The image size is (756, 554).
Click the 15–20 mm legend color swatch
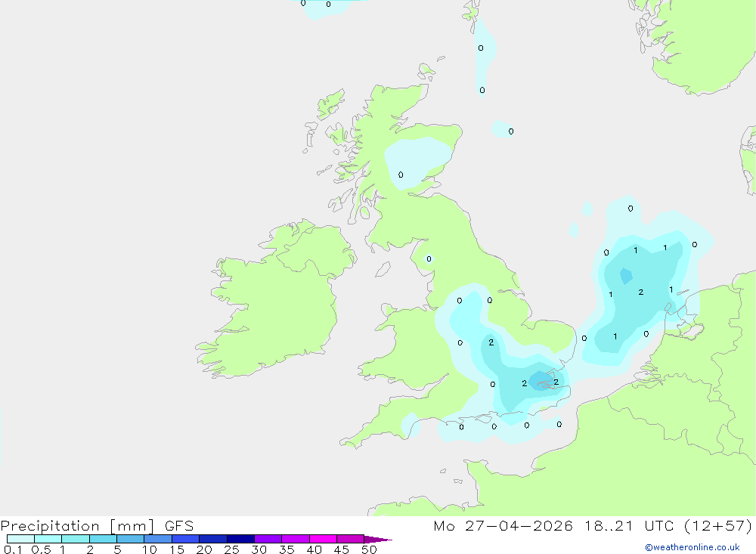coord(185,539)
